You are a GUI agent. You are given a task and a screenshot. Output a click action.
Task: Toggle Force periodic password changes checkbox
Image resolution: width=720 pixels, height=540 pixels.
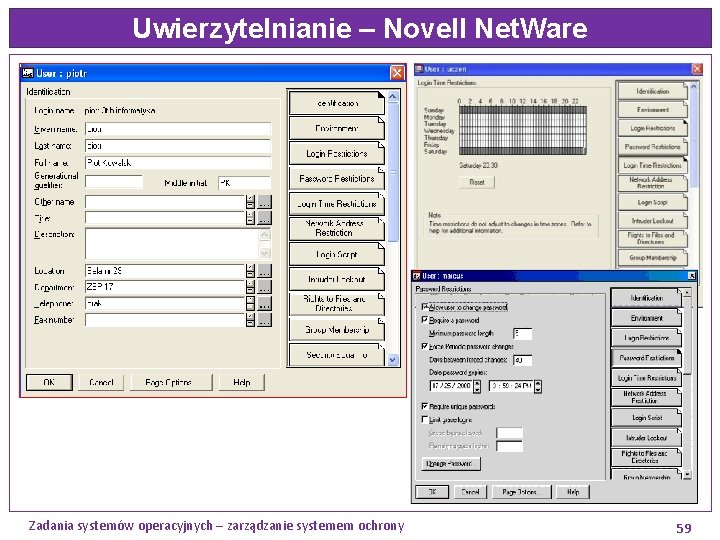pyautogui.click(x=425, y=346)
